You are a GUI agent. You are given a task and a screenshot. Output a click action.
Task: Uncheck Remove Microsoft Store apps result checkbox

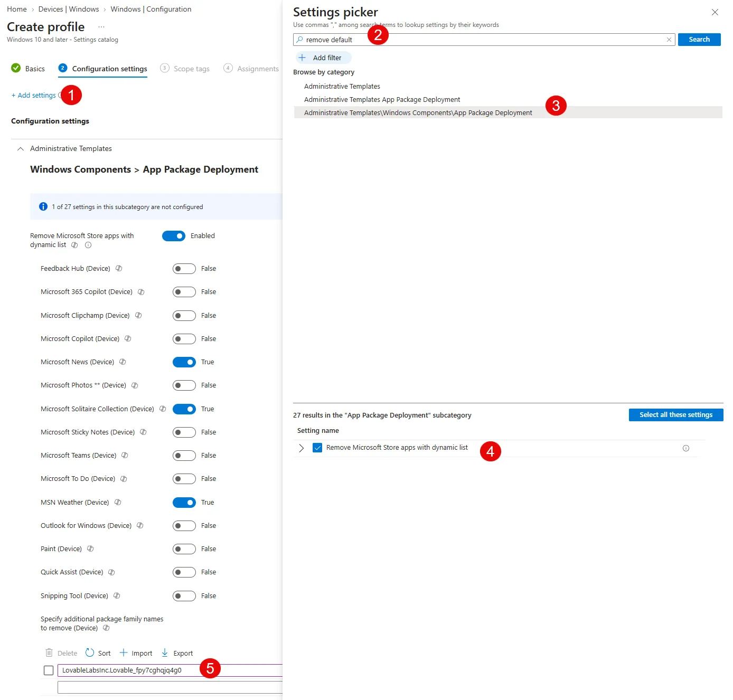point(317,448)
